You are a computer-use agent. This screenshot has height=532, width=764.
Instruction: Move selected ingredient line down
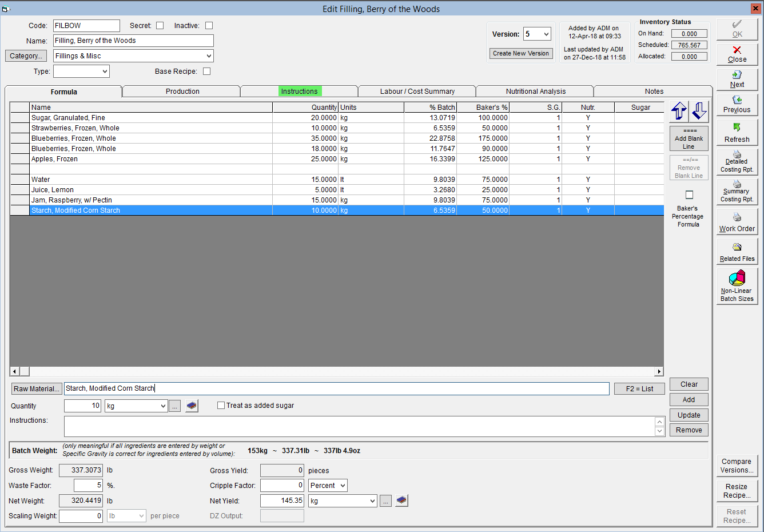pyautogui.click(x=699, y=111)
